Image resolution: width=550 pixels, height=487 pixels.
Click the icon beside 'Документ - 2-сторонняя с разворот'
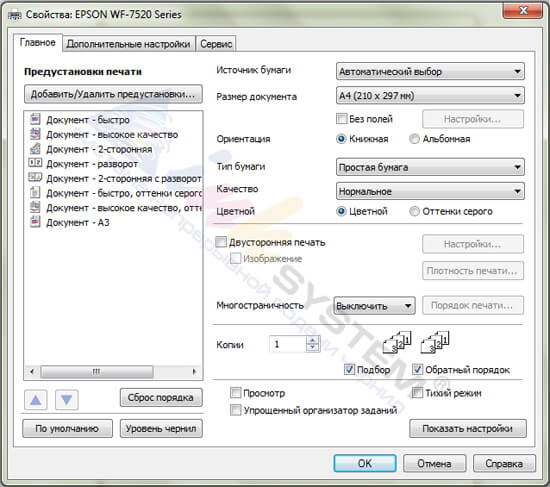35,177
